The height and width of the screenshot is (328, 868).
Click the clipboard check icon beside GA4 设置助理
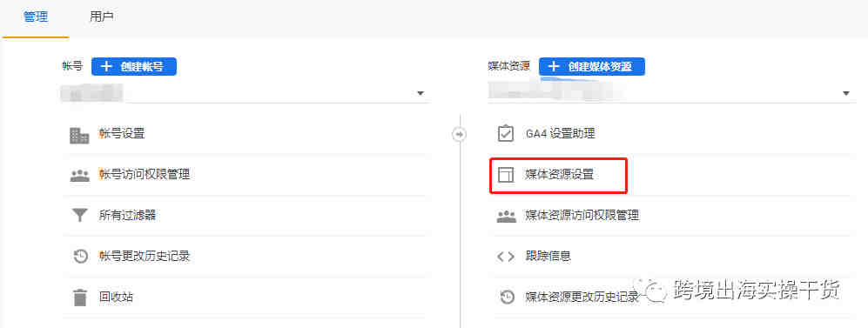point(506,133)
